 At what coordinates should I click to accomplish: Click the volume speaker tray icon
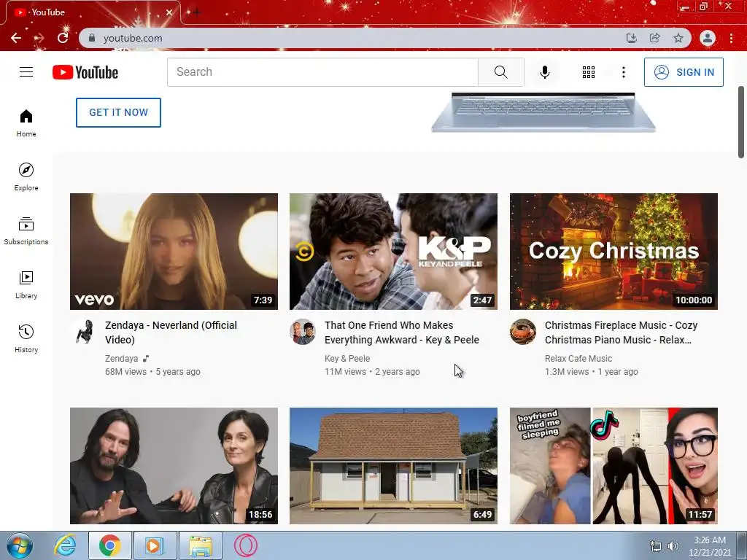tap(673, 546)
